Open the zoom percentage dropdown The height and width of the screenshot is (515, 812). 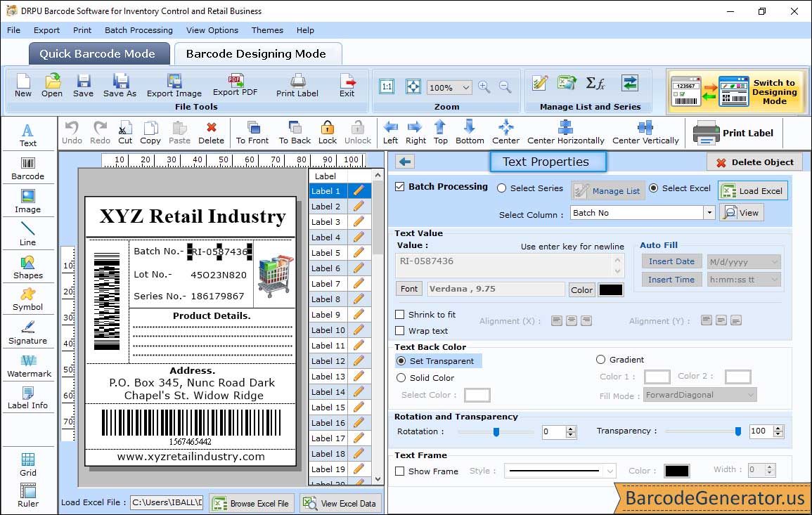(465, 87)
